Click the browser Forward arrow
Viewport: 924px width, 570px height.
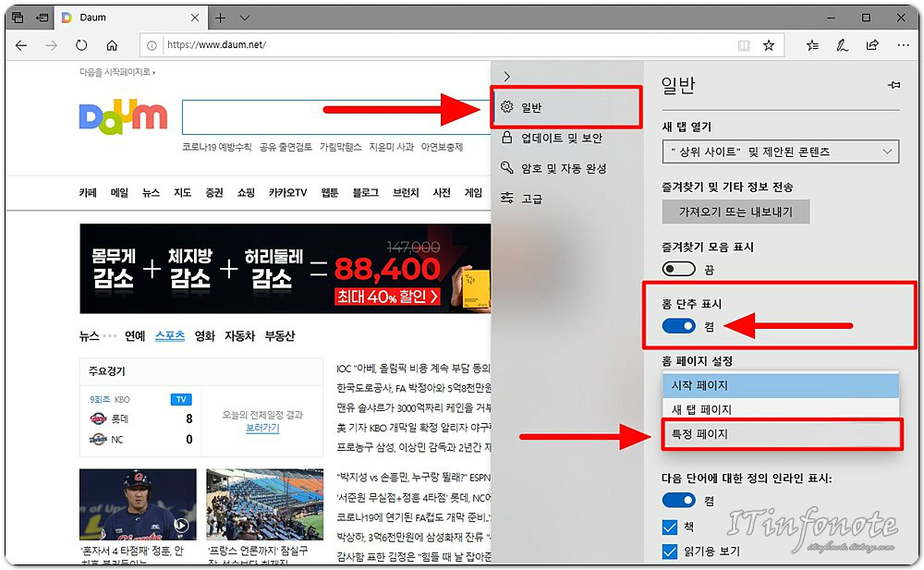coord(51,45)
